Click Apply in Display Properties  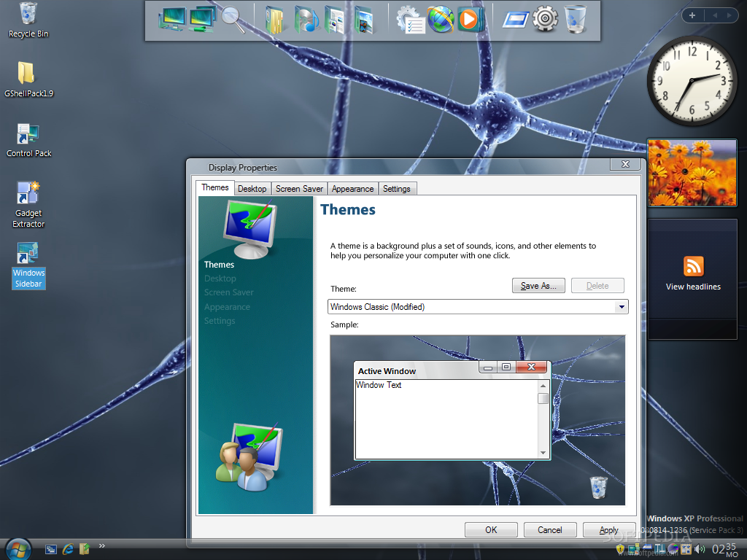pos(609,530)
